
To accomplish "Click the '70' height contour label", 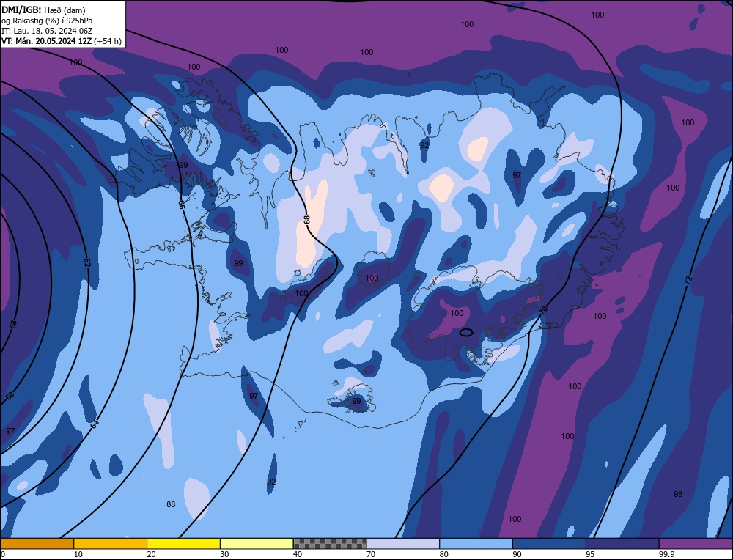I will point(543,309).
